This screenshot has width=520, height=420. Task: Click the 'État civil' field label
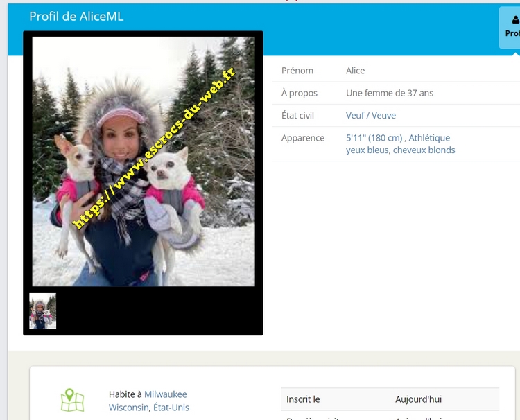click(297, 116)
